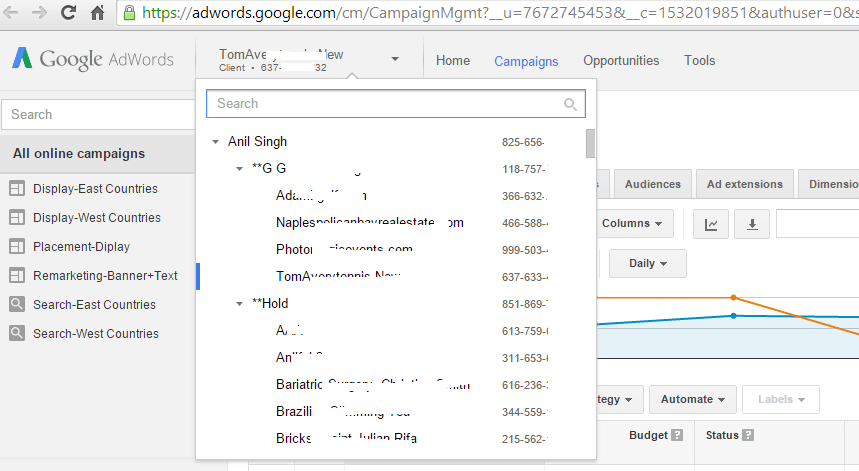
Task: Open the Automate dropdown
Action: (693, 399)
